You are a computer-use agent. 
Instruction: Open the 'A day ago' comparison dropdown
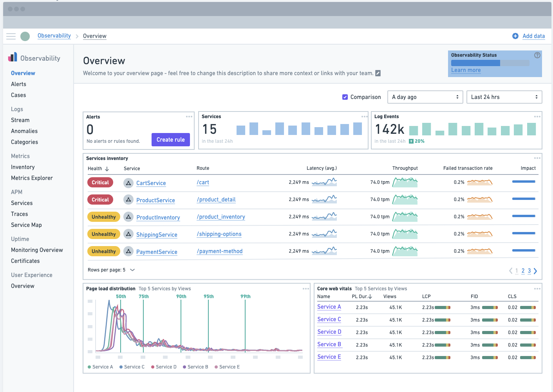click(425, 97)
